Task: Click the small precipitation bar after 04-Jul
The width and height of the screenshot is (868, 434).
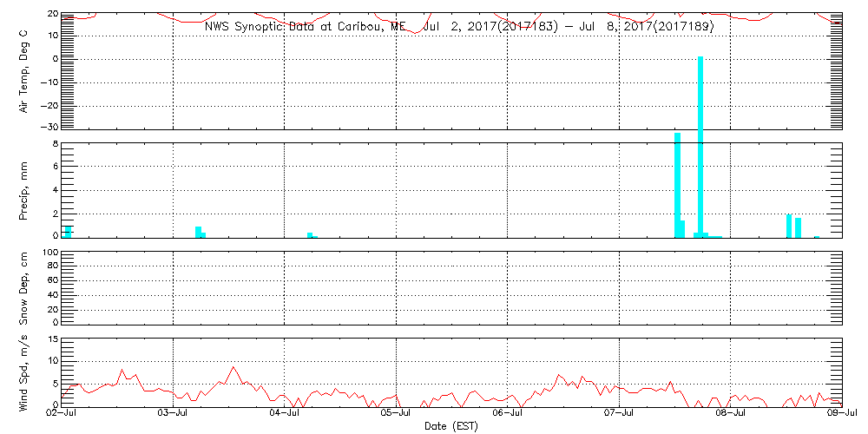Action: click(310, 234)
